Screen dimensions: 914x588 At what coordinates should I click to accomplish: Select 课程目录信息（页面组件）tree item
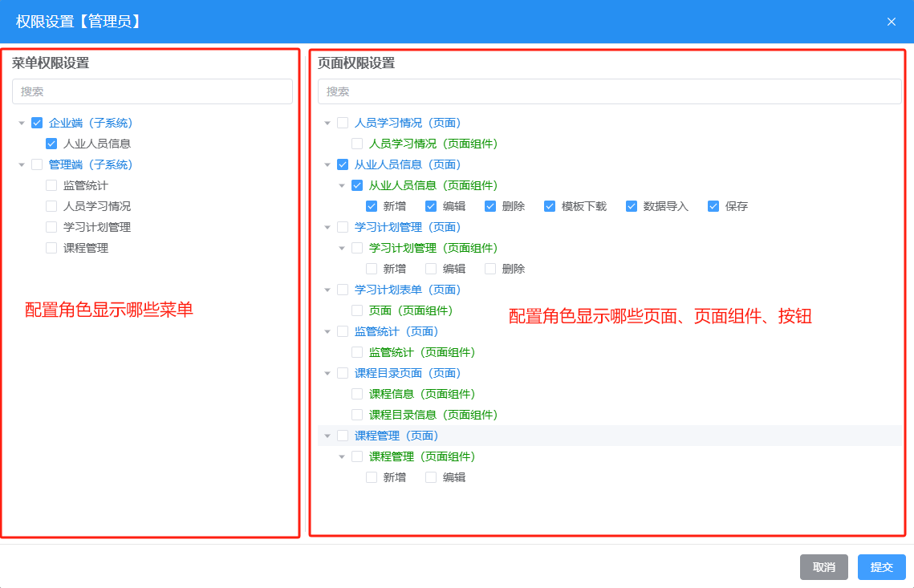(x=433, y=416)
